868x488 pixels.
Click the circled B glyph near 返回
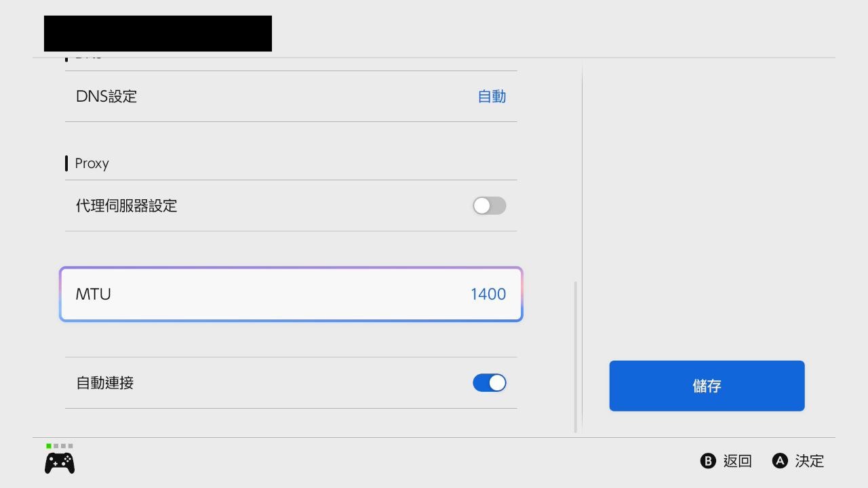707,461
